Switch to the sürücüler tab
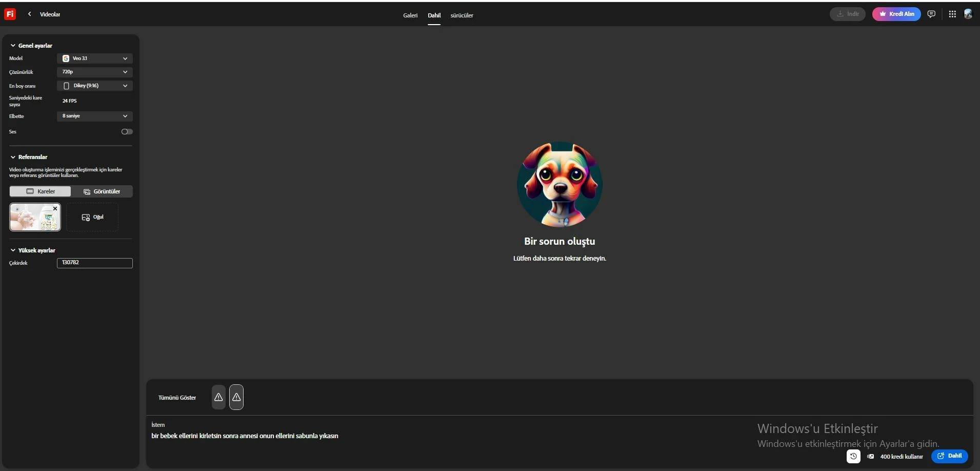 coord(462,15)
